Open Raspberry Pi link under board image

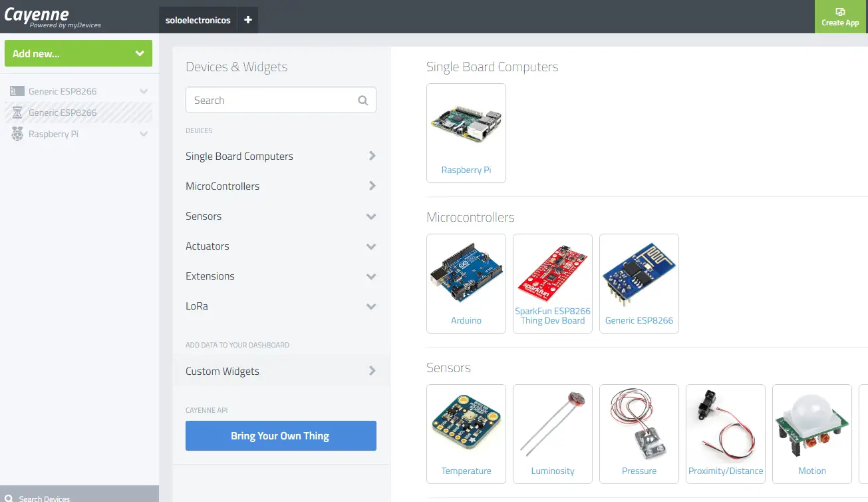pyautogui.click(x=466, y=170)
